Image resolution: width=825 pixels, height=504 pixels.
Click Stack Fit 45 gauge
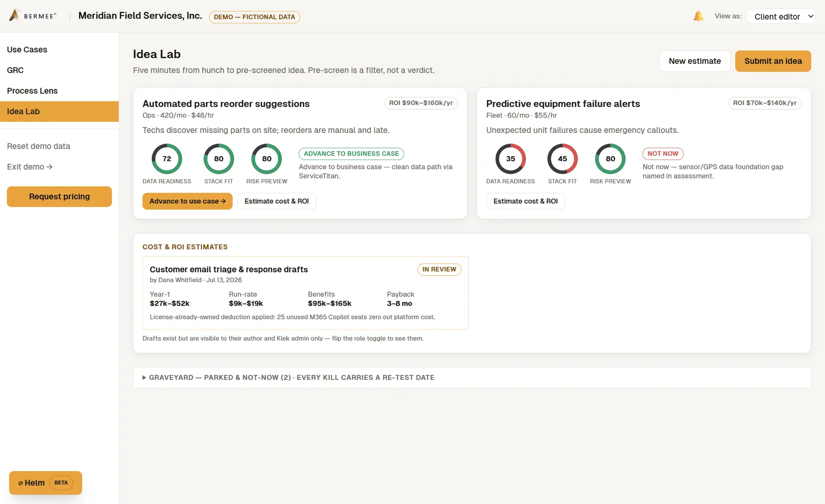tap(562, 159)
